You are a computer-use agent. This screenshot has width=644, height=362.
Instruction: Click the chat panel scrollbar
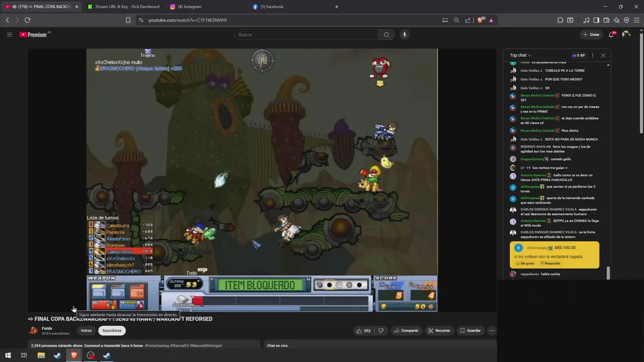point(608,272)
